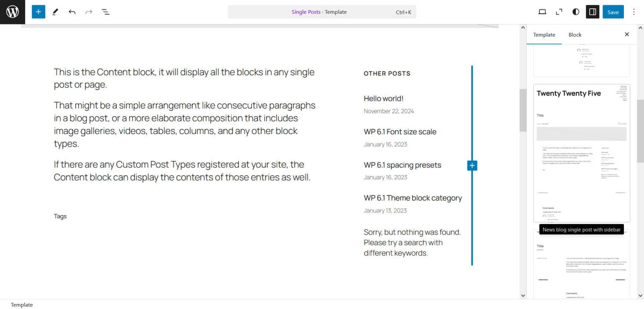
Task: Switch to the Block tab
Action: (x=575, y=35)
